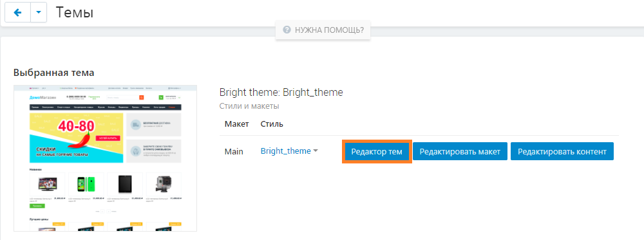
Task: Open the Bright_theme style link
Action: pyautogui.click(x=286, y=151)
